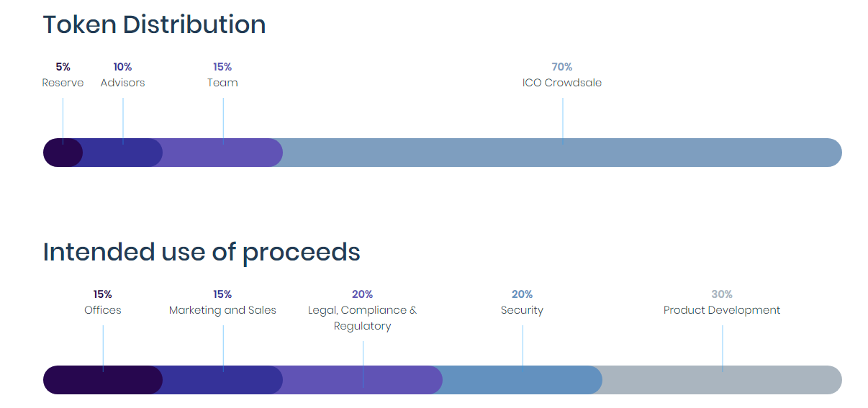
Task: Click the Offices label text
Action: [x=103, y=310]
